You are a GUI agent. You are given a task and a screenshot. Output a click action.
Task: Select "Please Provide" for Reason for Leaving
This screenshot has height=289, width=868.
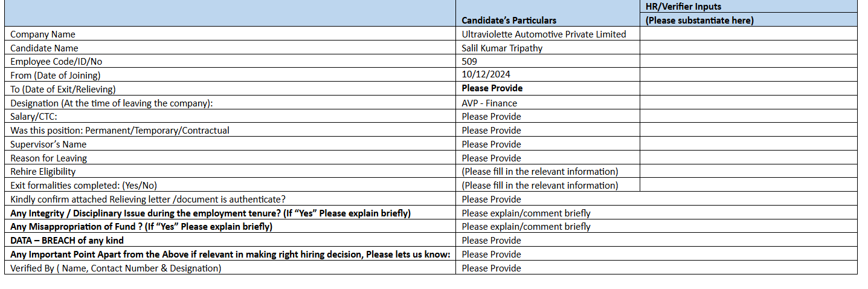coord(491,158)
